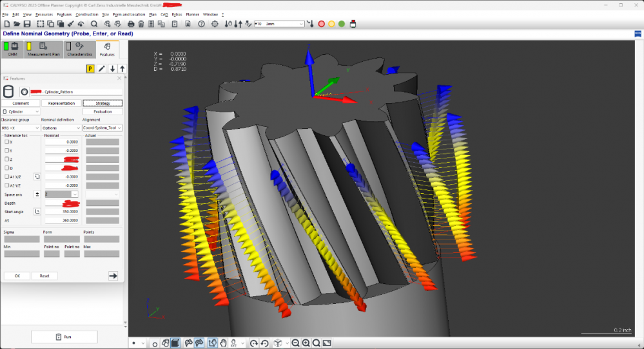The image size is (644, 349).
Task: Click the Evaluation button
Action: click(102, 111)
